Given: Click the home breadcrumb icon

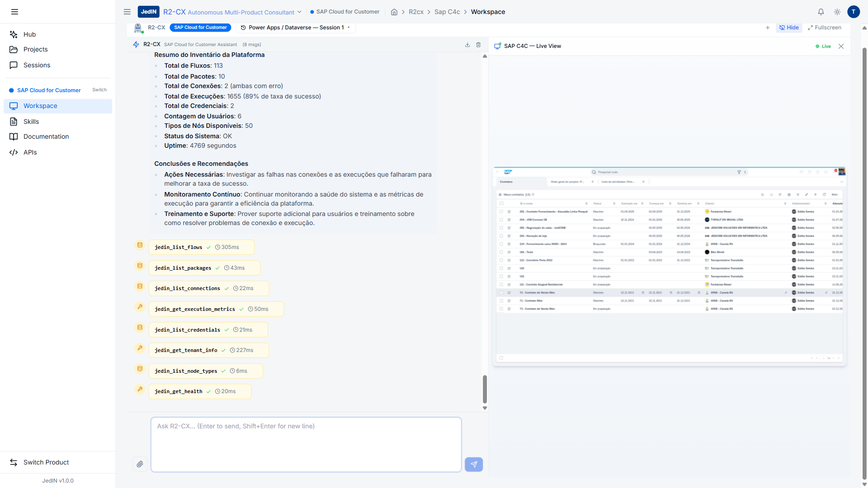Looking at the screenshot, I should coord(394,12).
